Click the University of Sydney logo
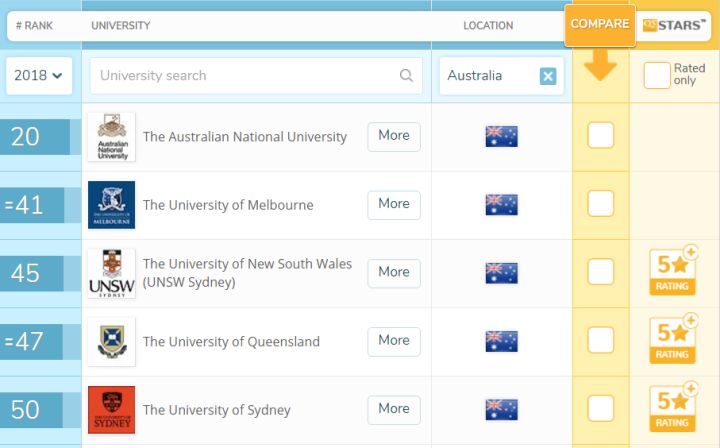This screenshot has width=720, height=448. pos(112,409)
